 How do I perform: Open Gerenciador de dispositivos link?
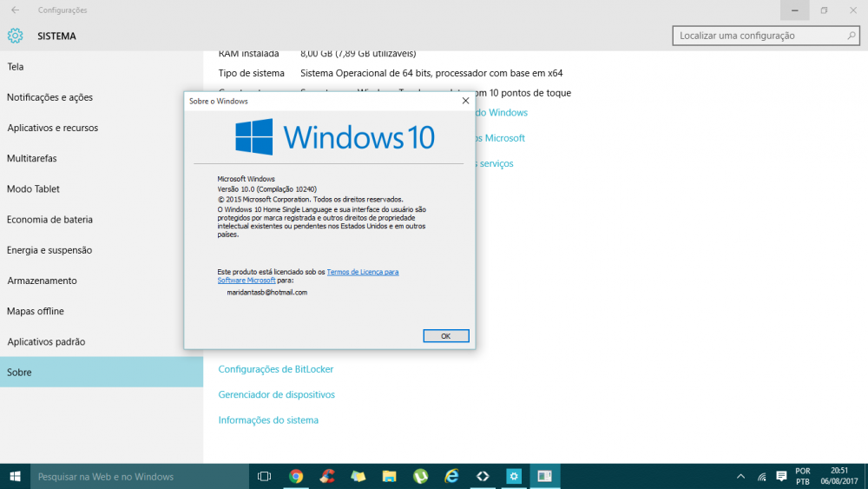276,394
